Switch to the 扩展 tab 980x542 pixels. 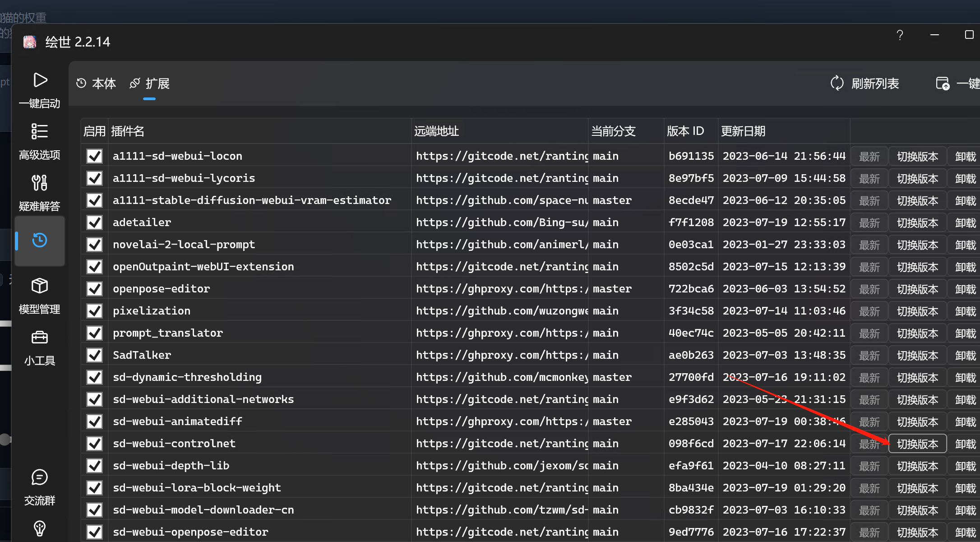point(149,83)
